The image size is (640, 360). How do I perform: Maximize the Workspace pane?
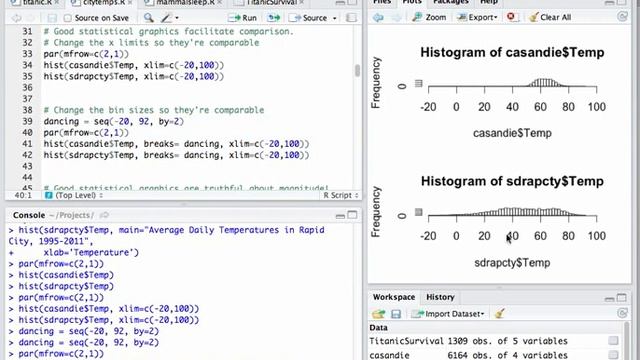tap(622, 298)
